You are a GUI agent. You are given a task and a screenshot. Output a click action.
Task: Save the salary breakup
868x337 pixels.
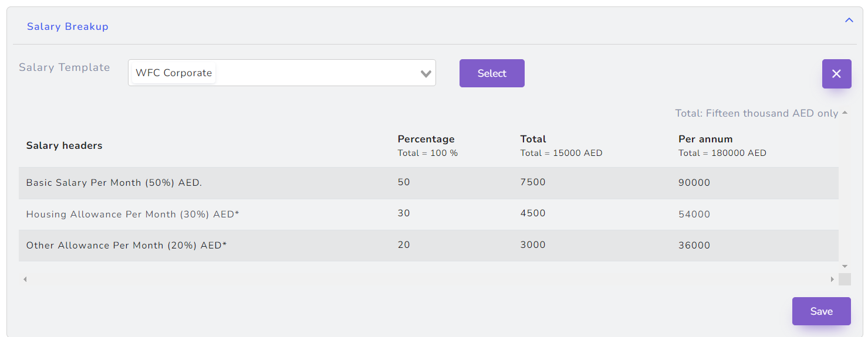point(821,311)
